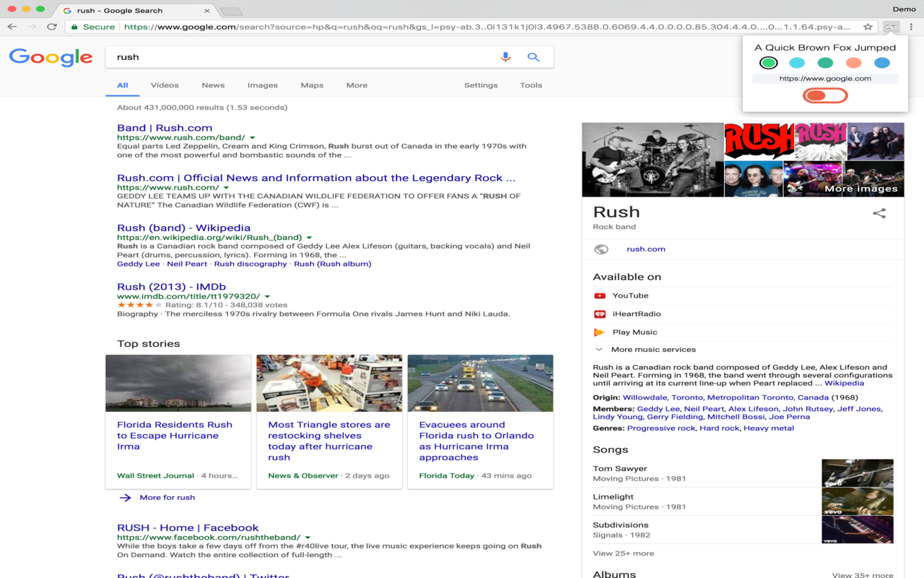924x578 pixels.
Task: Switch to the Images tab
Action: (x=263, y=85)
